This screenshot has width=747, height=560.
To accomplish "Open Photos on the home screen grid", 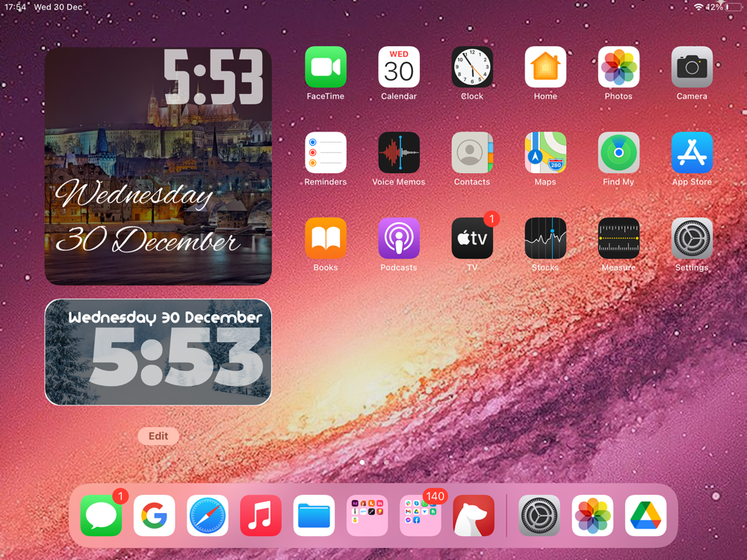I will pyautogui.click(x=619, y=67).
